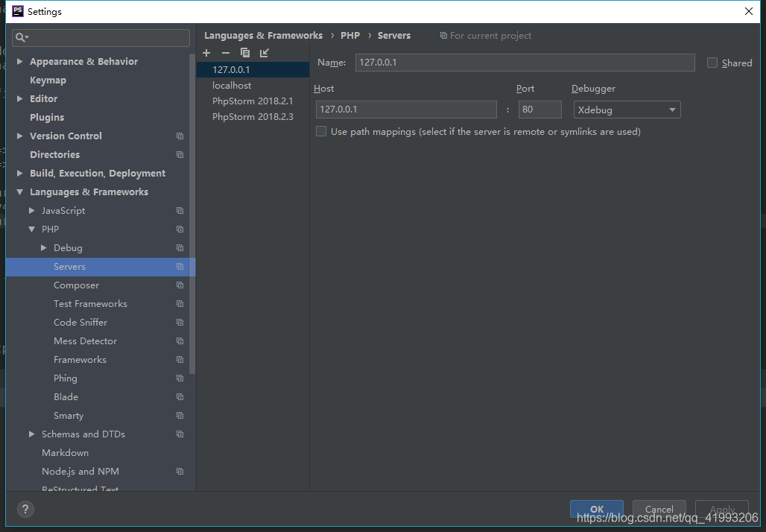The image size is (766, 532).
Task: Select the PhpStorm 2018.2.3 server entry
Action: (x=253, y=117)
